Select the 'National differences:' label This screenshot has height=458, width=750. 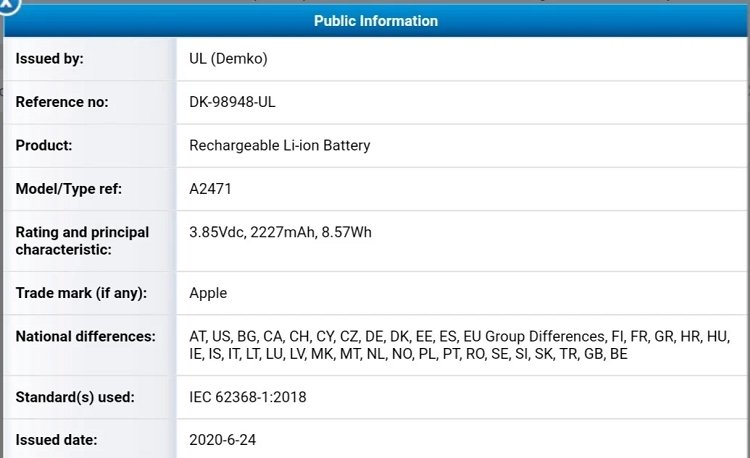coord(85,337)
